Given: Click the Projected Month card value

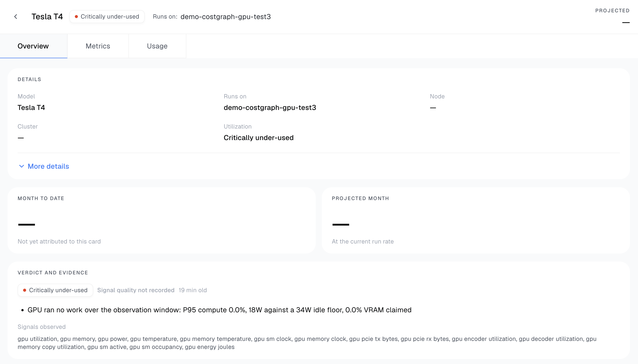Looking at the screenshot, I should pos(341,224).
